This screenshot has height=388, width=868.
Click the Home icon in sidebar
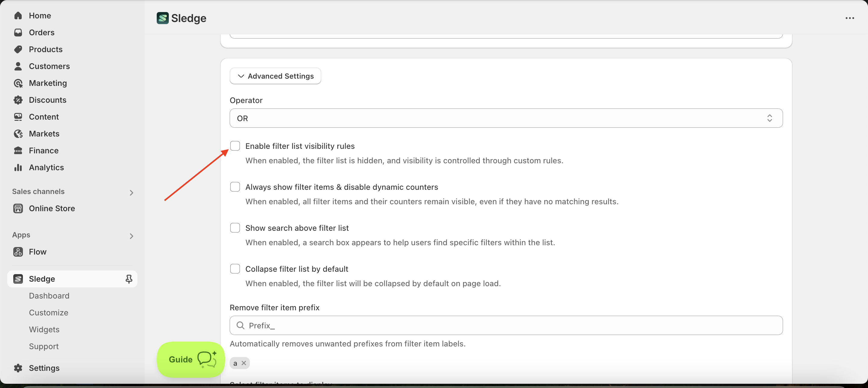[x=18, y=15]
